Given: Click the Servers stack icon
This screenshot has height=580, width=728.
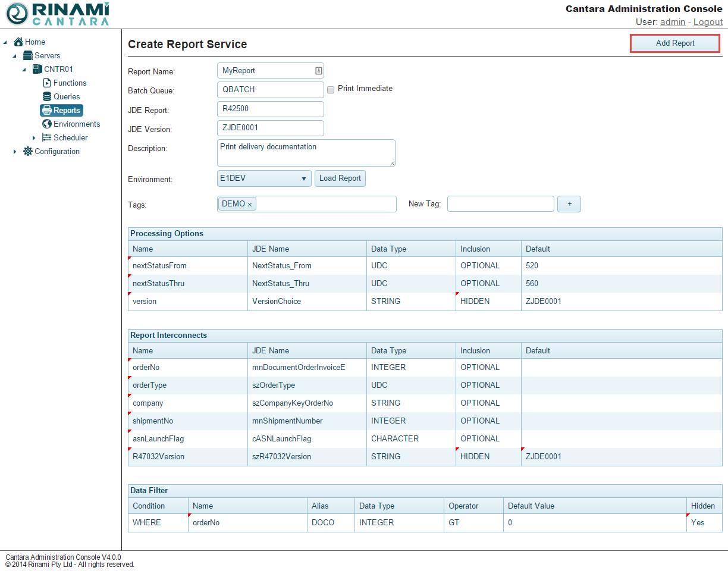Looking at the screenshot, I should pos(28,55).
